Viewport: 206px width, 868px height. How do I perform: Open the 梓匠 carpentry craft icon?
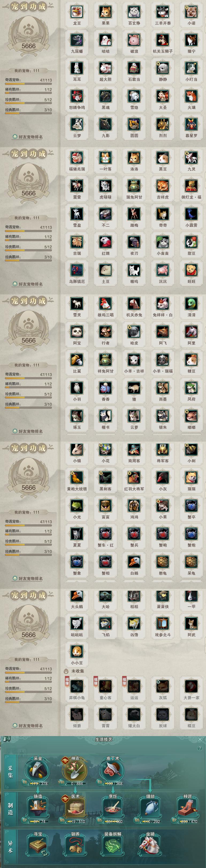point(188,809)
